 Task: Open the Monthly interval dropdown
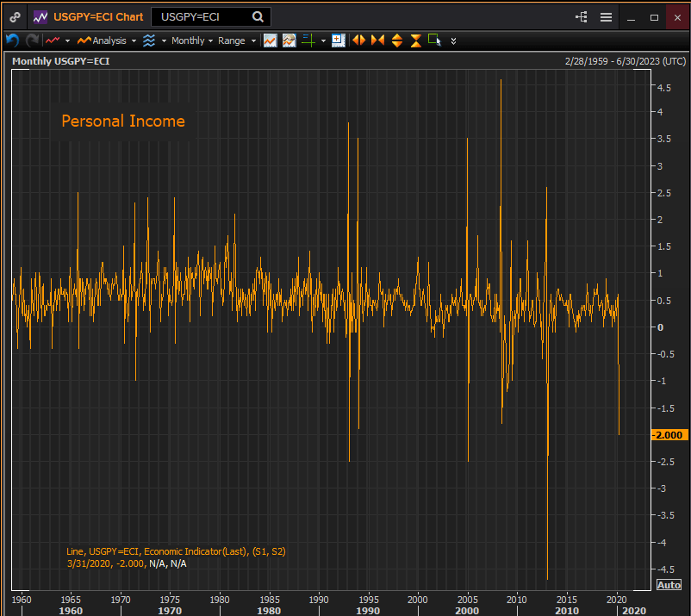coord(191,40)
